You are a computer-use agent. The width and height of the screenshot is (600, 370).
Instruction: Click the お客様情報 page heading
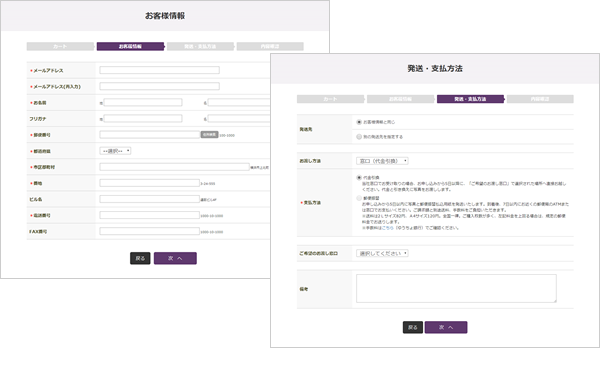(165, 16)
